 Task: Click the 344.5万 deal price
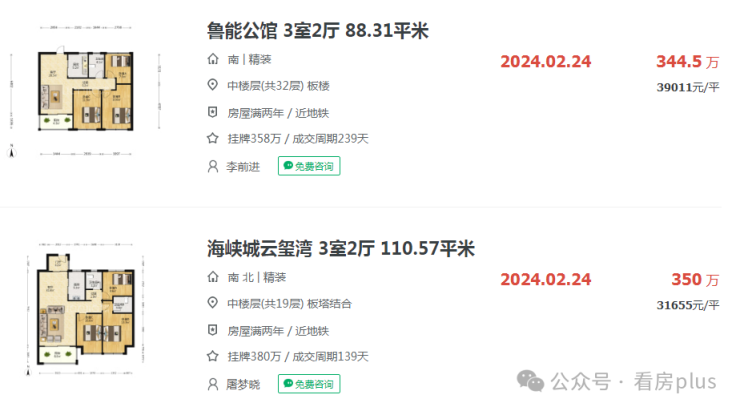click(x=687, y=61)
